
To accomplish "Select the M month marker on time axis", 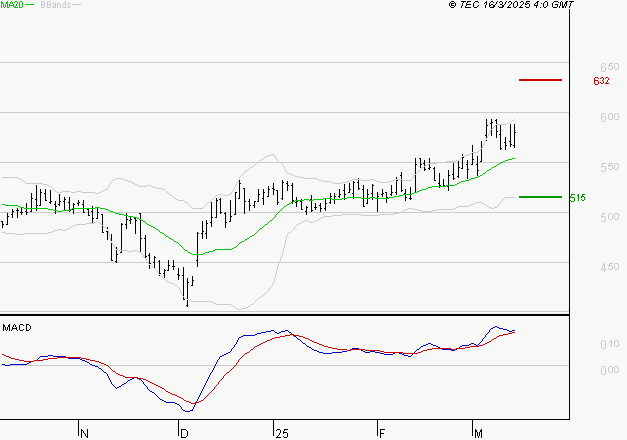I will (478, 433).
